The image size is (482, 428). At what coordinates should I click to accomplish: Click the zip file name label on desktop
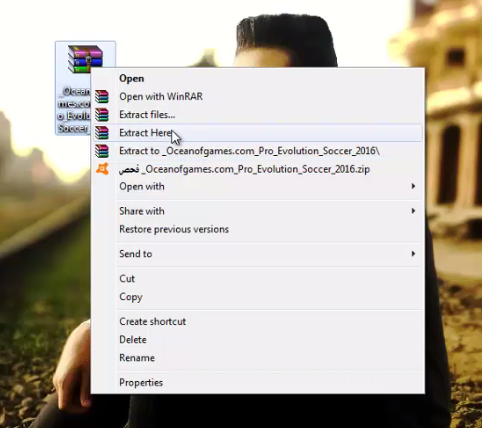(74, 110)
